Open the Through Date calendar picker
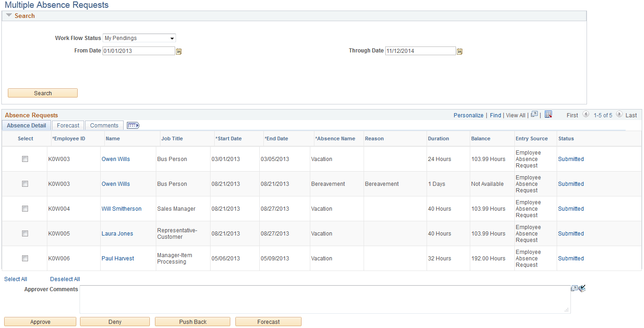Screen dimensions: 644x328 pyautogui.click(x=459, y=51)
